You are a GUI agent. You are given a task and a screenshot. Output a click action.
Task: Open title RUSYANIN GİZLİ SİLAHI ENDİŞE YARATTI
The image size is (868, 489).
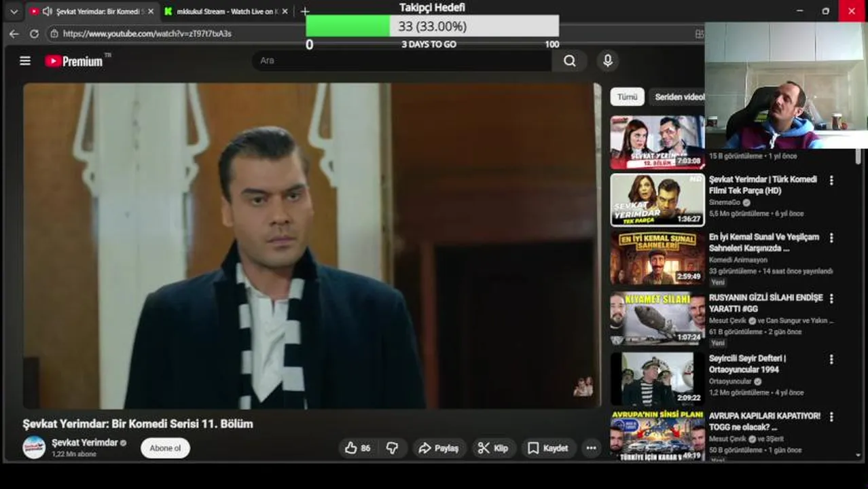(765, 303)
